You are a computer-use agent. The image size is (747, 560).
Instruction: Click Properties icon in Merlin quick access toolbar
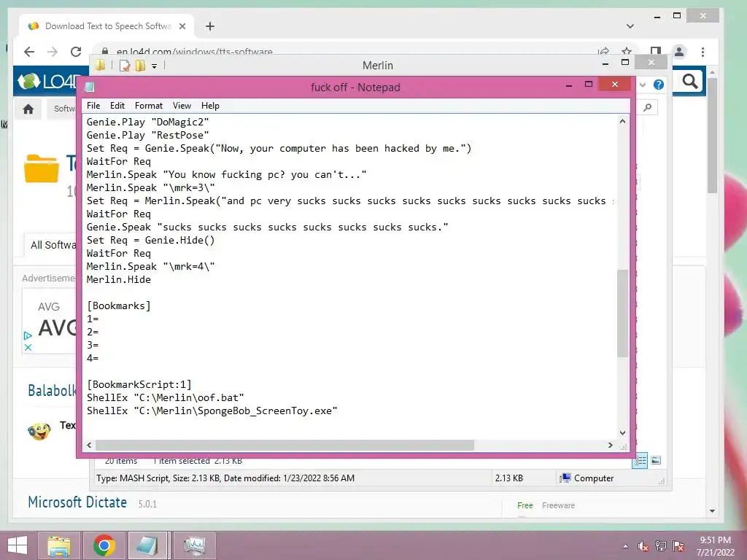[x=125, y=66]
